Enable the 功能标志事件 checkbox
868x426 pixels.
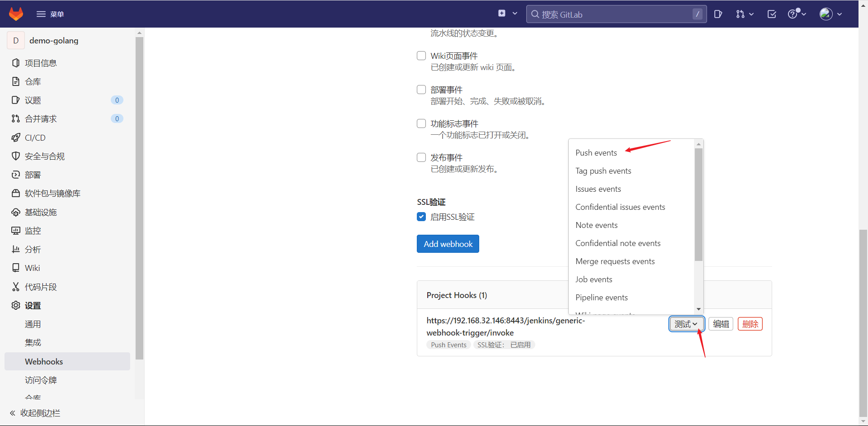click(x=421, y=123)
